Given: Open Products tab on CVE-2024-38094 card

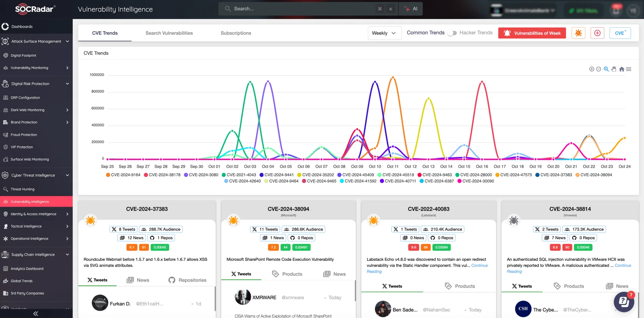Looking at the screenshot, I should point(287,274).
